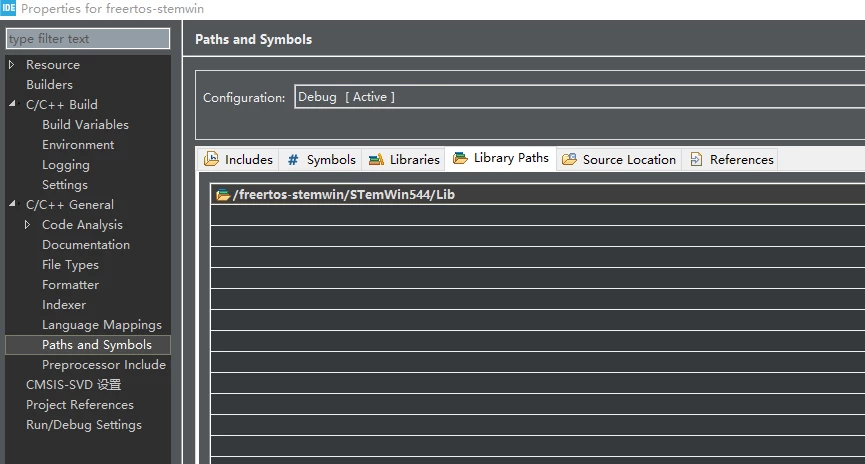Select Preprocessor Include in the tree
Image resolution: width=865 pixels, height=464 pixels.
click(x=104, y=365)
